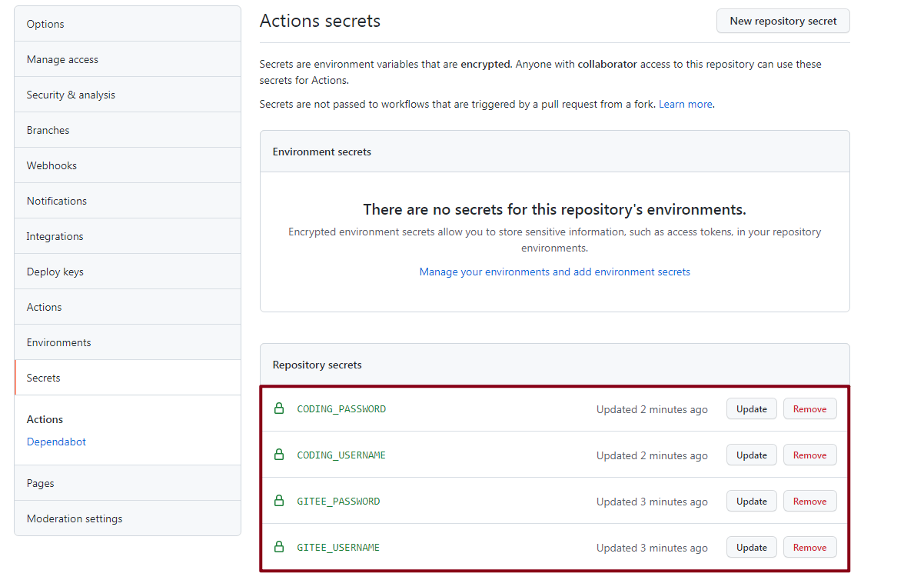924x580 pixels.
Task: Remove the CODING_USERNAME secret
Action: click(809, 455)
